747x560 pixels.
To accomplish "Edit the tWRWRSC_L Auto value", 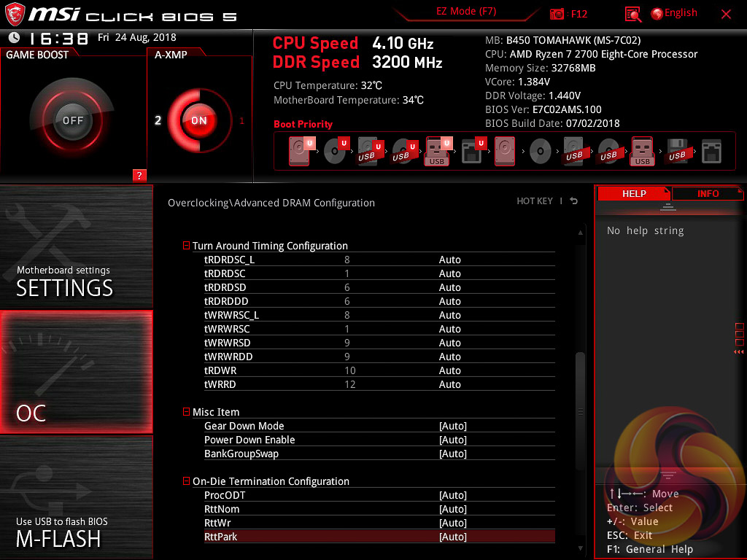I will coord(449,315).
